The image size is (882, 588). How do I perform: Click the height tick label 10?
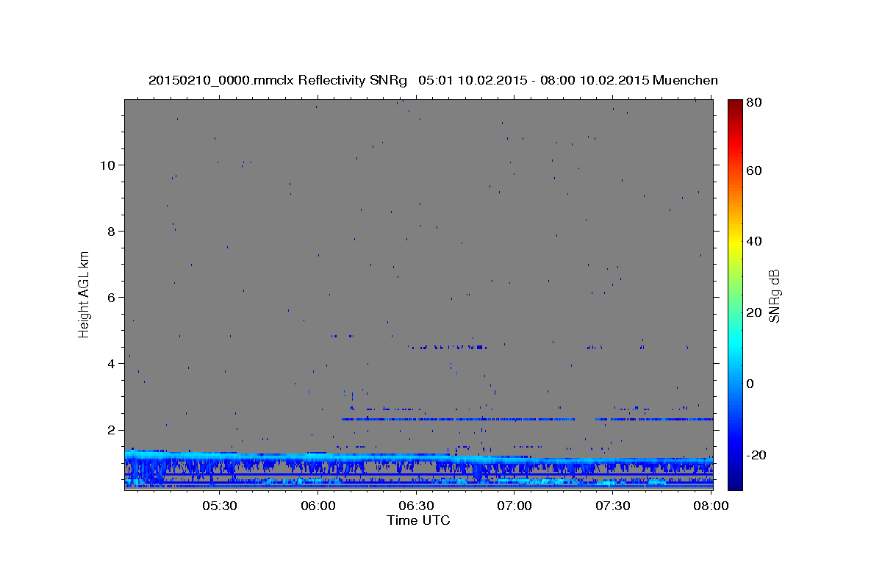[107, 165]
